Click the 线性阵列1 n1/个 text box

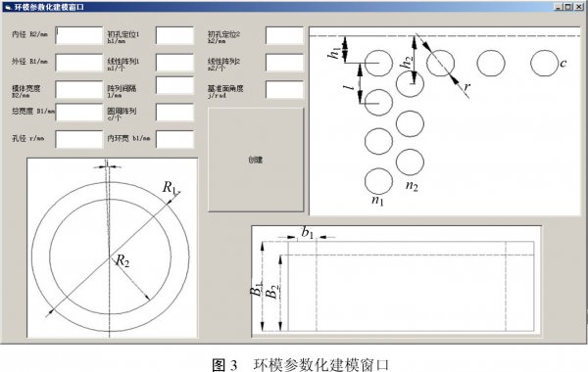pyautogui.click(x=174, y=63)
